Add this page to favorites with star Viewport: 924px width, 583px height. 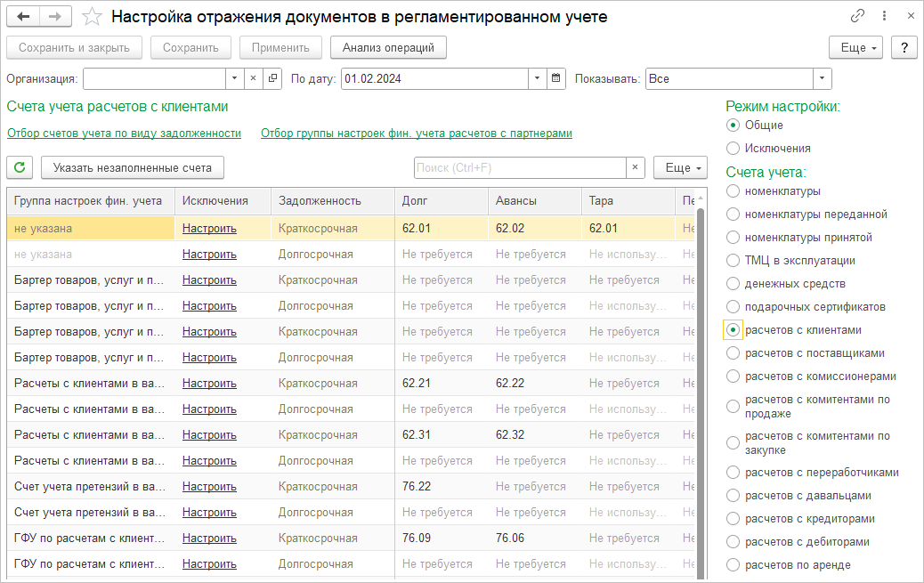click(x=91, y=16)
